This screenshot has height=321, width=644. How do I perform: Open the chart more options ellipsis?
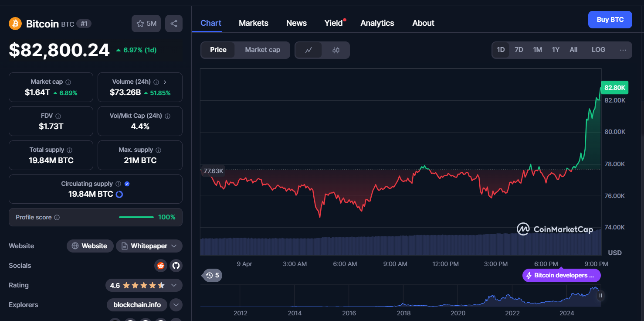click(x=623, y=50)
